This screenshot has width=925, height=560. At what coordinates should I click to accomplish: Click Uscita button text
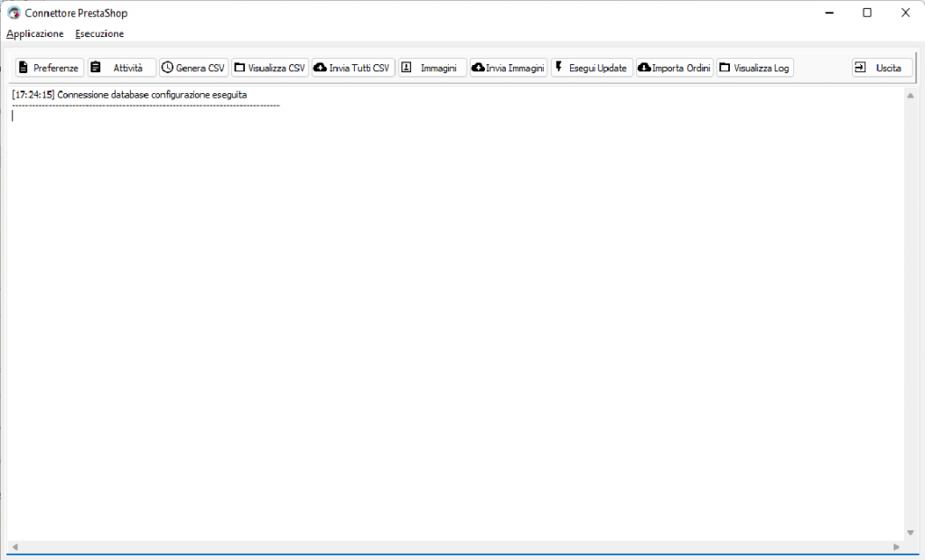(889, 68)
